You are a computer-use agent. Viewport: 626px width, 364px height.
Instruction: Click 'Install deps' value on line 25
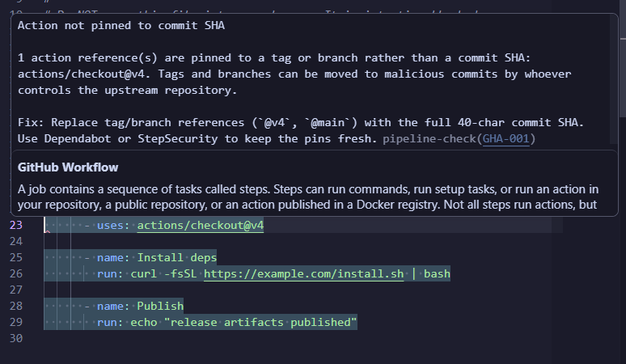click(177, 258)
